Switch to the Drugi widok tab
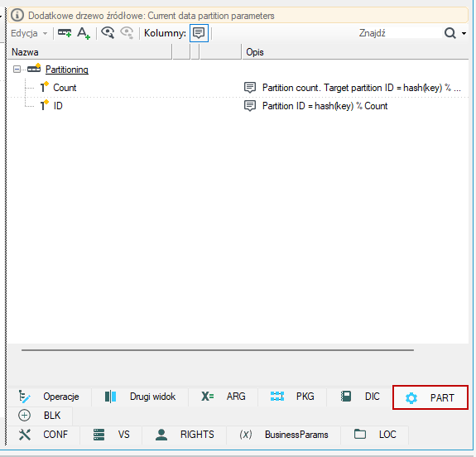Viewport: 476px width, 457px height. tap(140, 397)
